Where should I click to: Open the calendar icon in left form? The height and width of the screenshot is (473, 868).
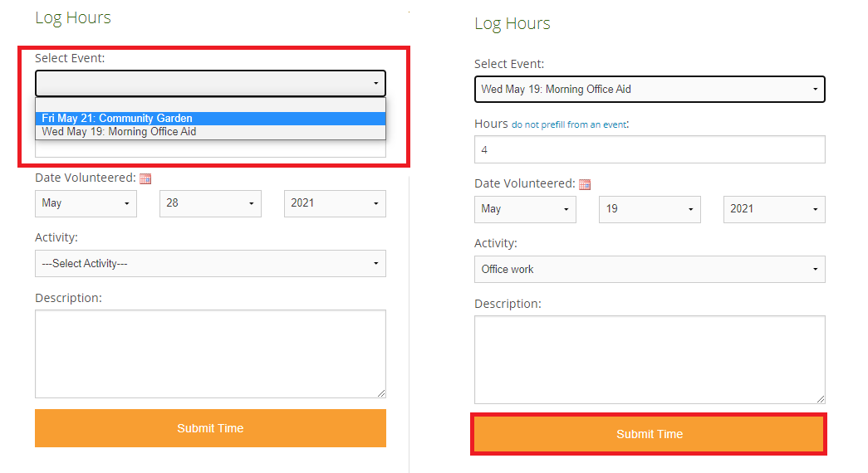click(x=145, y=178)
